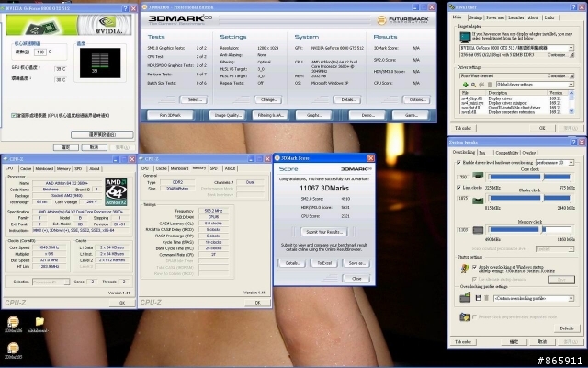Click the Futuremark logo in 3DMark06

point(403,20)
